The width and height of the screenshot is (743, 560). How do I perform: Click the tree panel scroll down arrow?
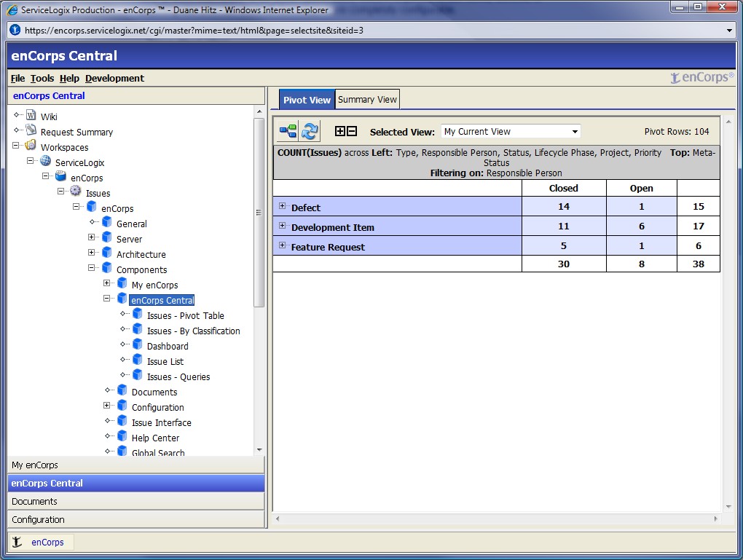click(x=259, y=449)
